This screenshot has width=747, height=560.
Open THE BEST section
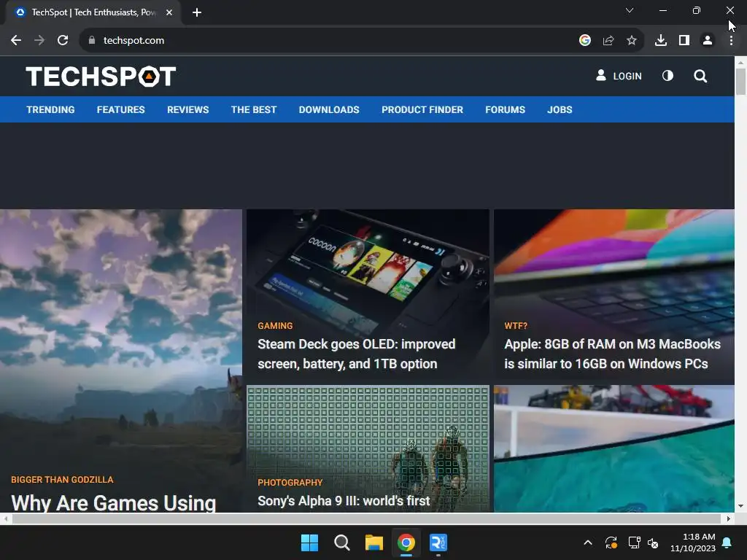point(253,109)
